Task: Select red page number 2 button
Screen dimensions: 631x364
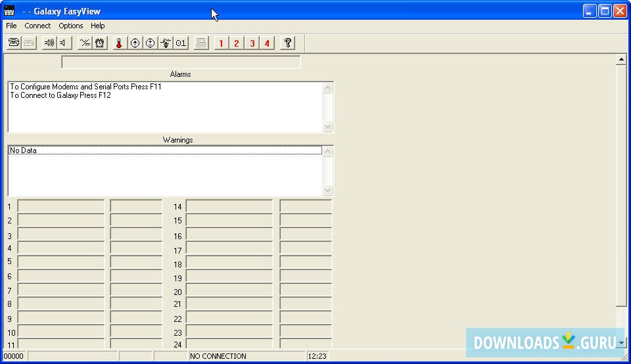Action: tap(236, 43)
